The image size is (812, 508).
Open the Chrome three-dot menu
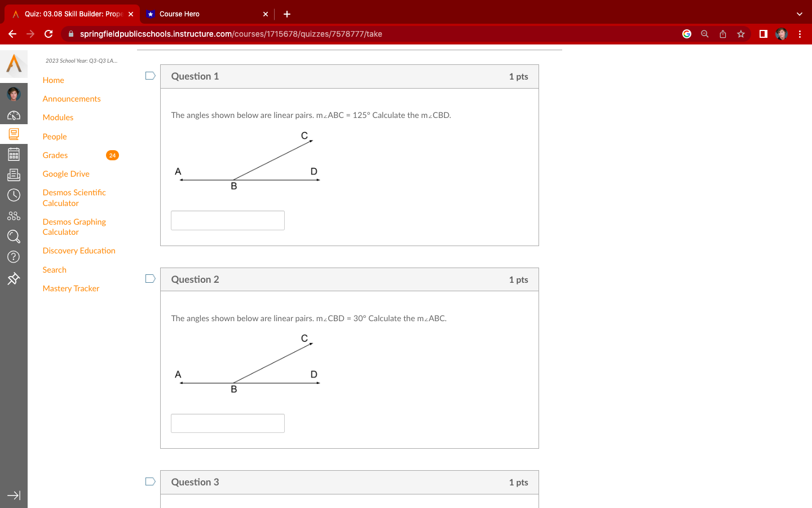800,34
